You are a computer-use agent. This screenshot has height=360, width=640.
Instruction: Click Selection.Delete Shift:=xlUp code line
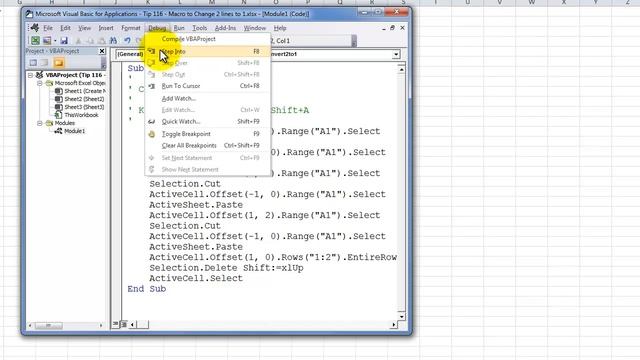tap(226, 268)
